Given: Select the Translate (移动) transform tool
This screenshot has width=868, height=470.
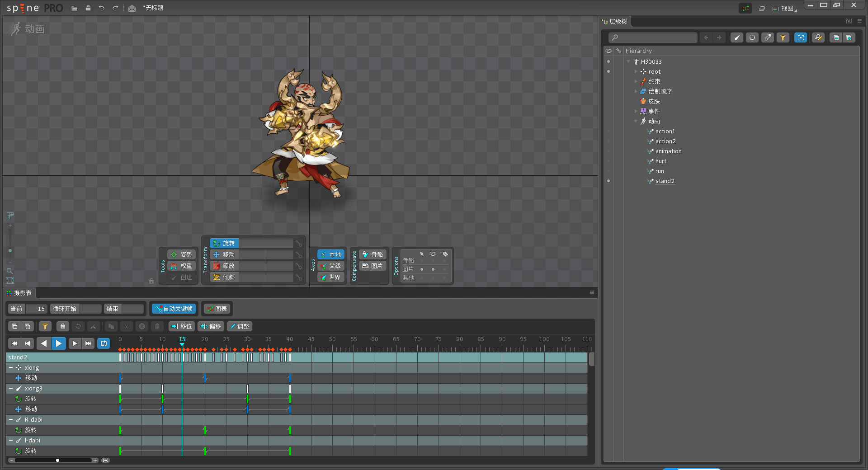Looking at the screenshot, I should click(x=224, y=254).
